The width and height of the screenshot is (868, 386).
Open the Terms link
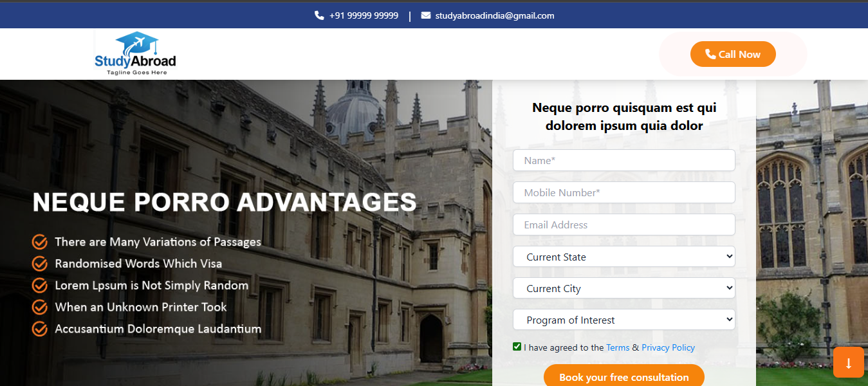pos(618,347)
